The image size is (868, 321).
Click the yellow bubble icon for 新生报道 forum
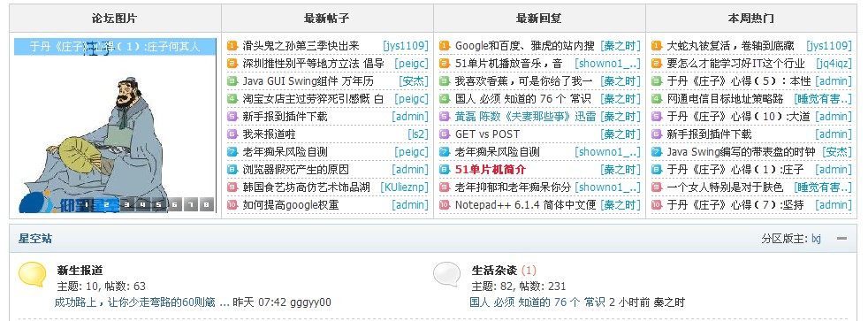(x=32, y=274)
